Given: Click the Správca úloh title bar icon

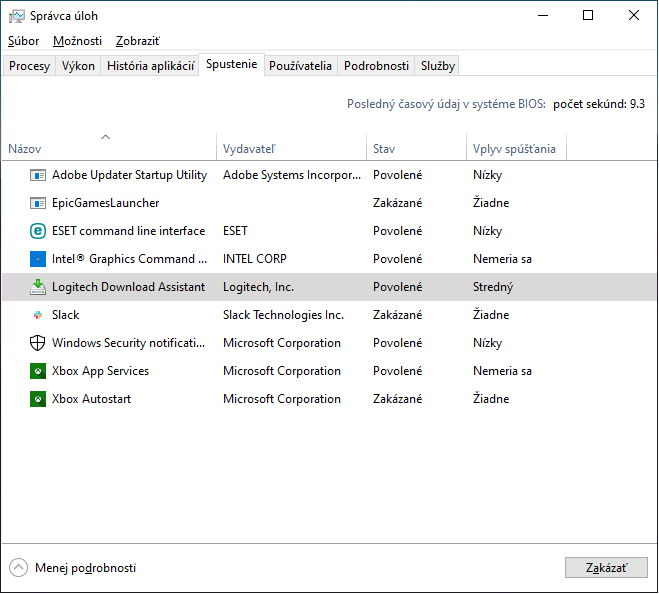Looking at the screenshot, I should coord(17,16).
